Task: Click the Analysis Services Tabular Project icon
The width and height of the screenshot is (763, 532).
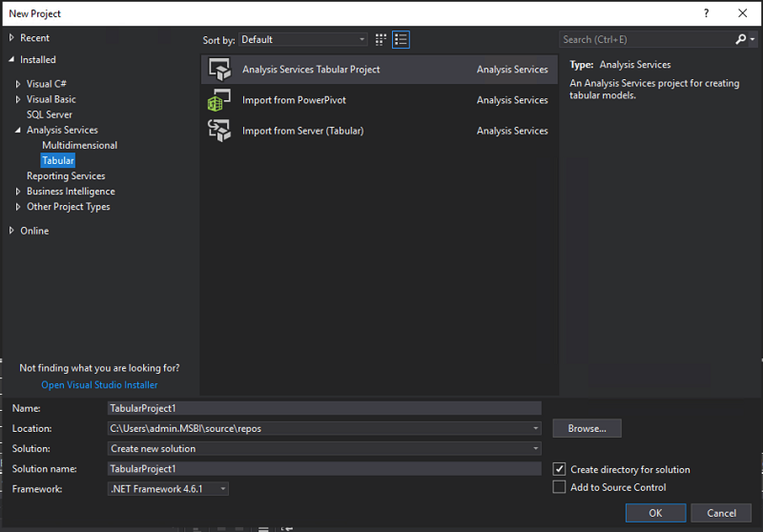Action: pyautogui.click(x=219, y=69)
